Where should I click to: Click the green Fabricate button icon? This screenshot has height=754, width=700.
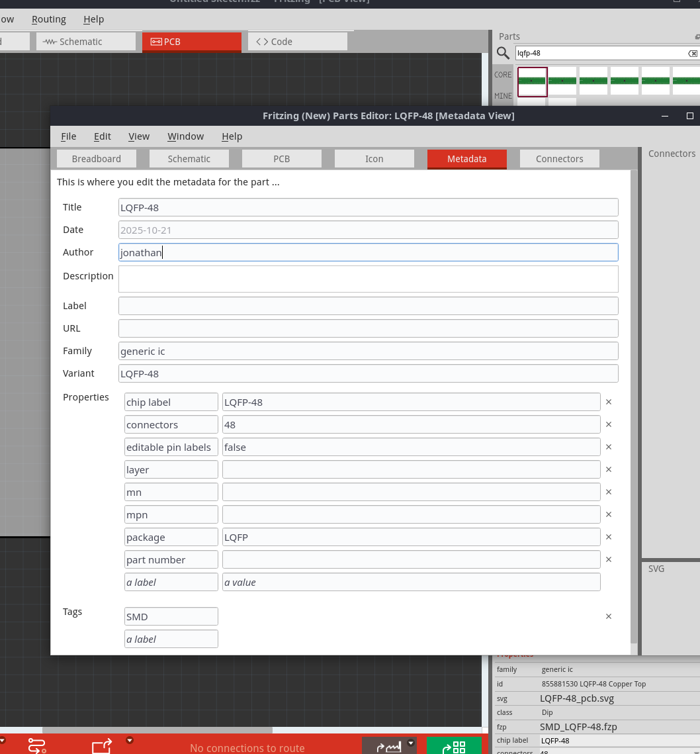tap(454, 746)
